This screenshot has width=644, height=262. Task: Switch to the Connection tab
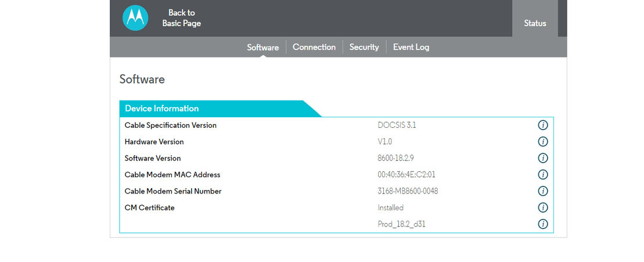click(x=314, y=47)
